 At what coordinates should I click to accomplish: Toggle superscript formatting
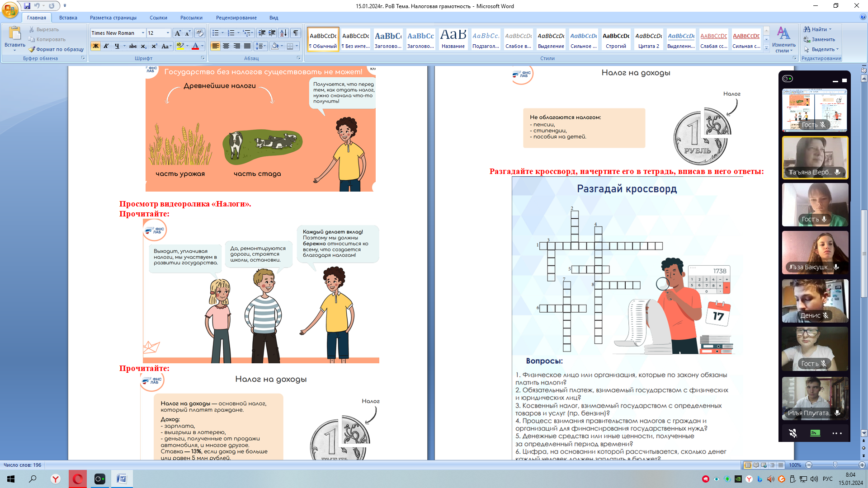[x=154, y=46]
